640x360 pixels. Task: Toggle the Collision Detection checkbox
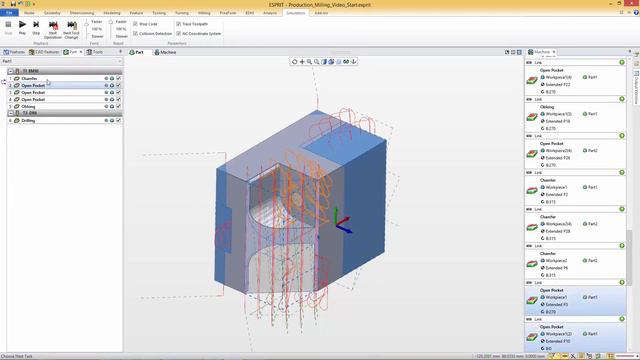click(x=135, y=33)
